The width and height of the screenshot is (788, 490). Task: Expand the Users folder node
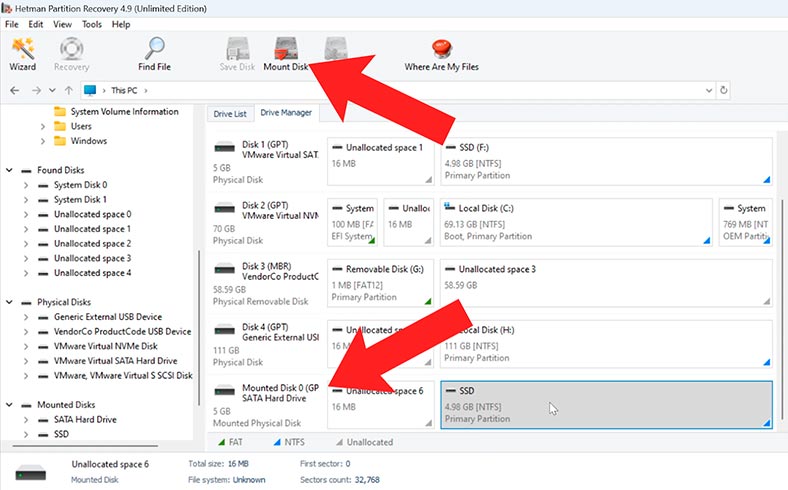pyautogui.click(x=43, y=126)
